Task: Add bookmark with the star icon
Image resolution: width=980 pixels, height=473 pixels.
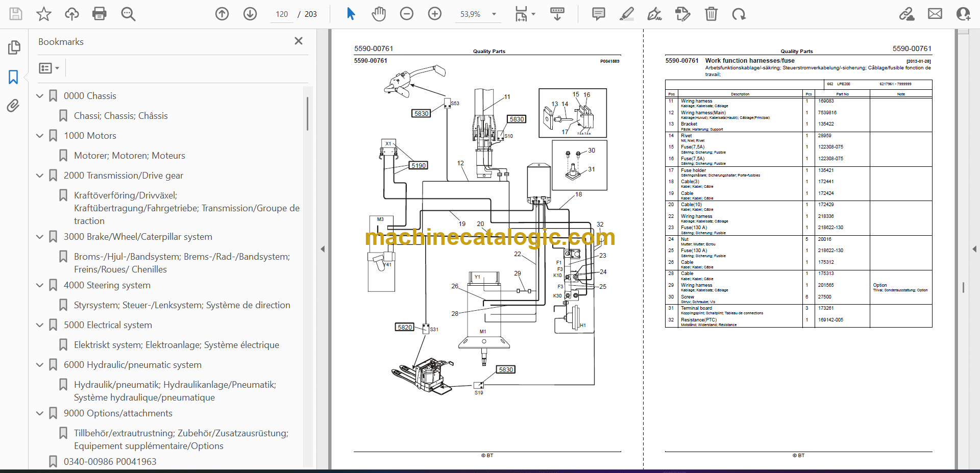Action: 44,14
